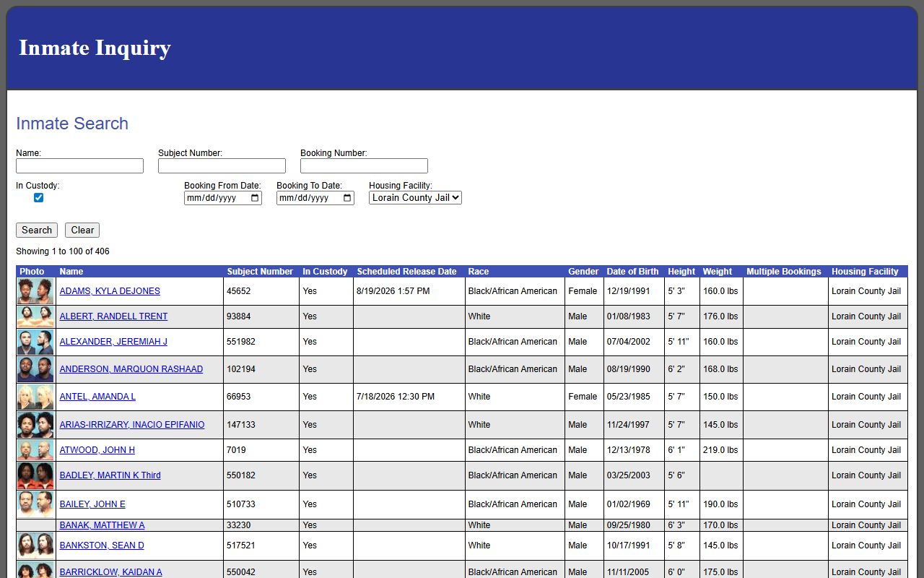Click the Gender column header
The image size is (924, 578).
click(583, 272)
